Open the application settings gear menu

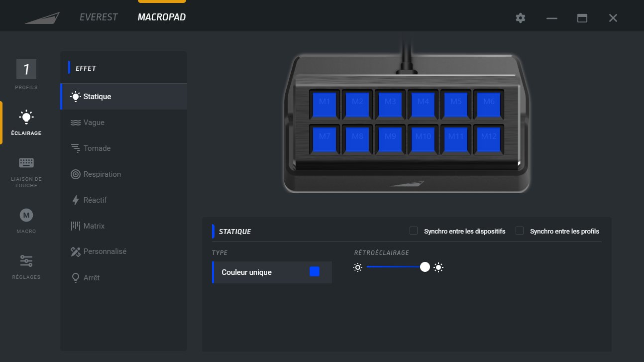click(520, 17)
